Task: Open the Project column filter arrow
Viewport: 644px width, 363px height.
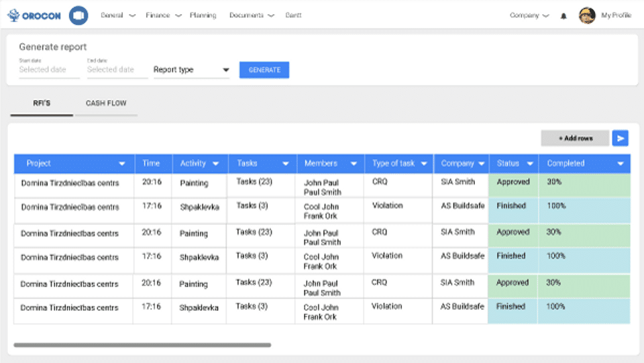Action: (122, 164)
